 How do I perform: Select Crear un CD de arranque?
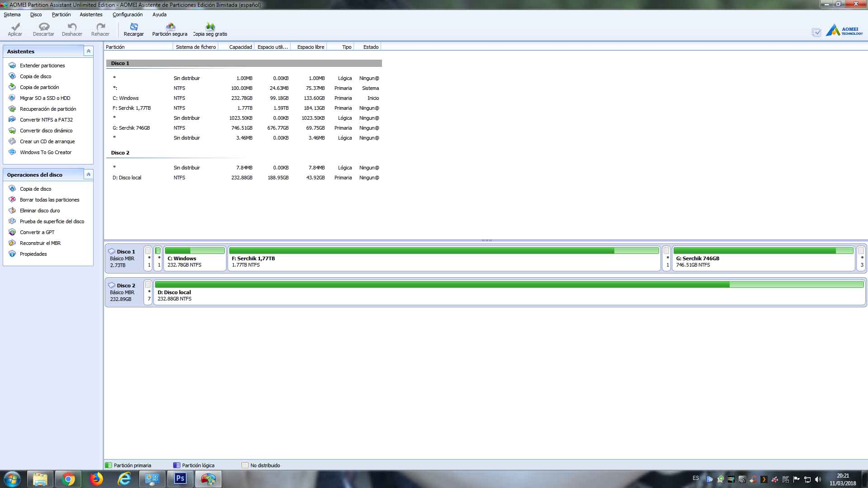click(x=47, y=141)
